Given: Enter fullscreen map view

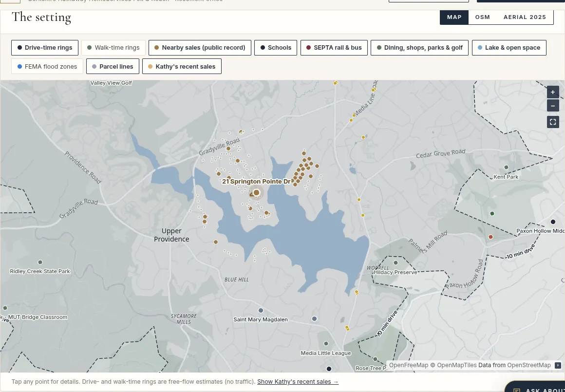Looking at the screenshot, I should click(x=553, y=122).
